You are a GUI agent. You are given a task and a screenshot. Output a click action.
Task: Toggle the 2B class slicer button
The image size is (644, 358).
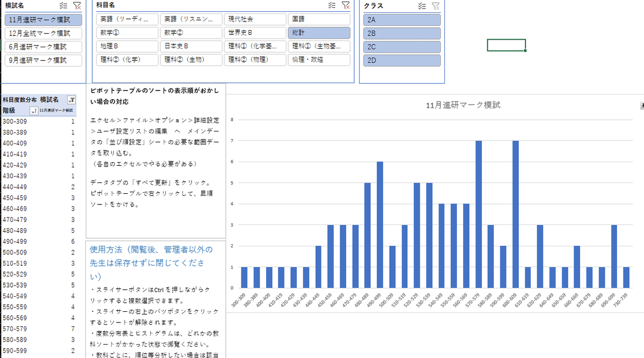click(x=401, y=32)
